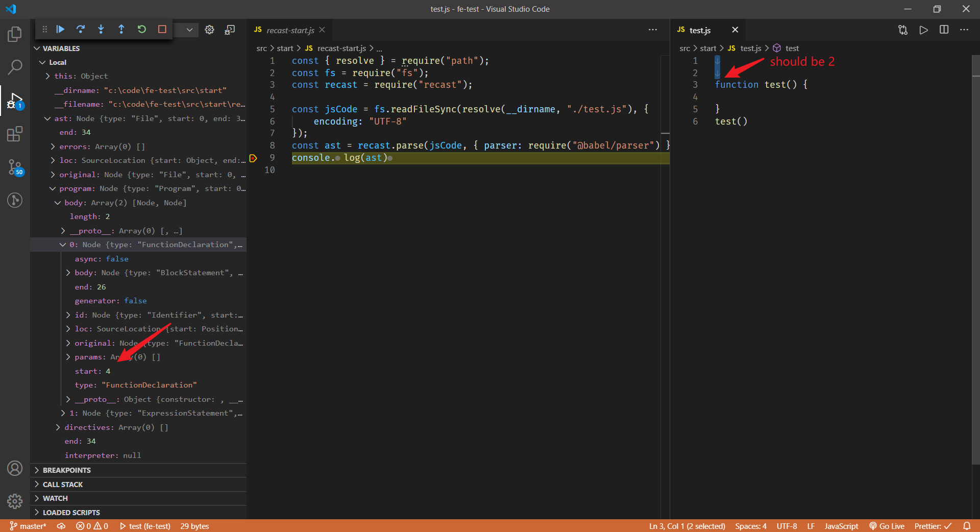980x532 pixels.
Task: Open the Accounts menu
Action: (15, 468)
